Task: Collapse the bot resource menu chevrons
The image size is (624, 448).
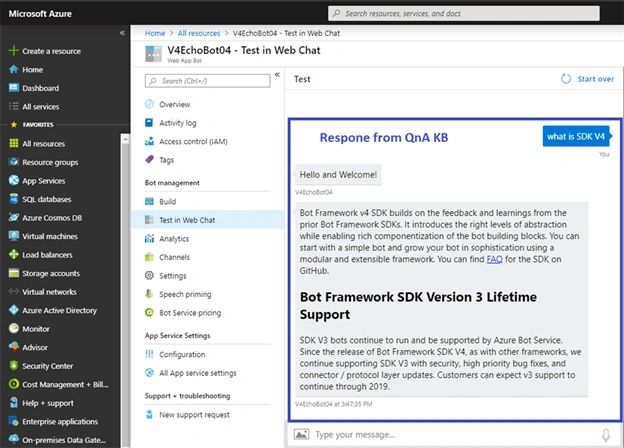Action: pyautogui.click(x=277, y=74)
